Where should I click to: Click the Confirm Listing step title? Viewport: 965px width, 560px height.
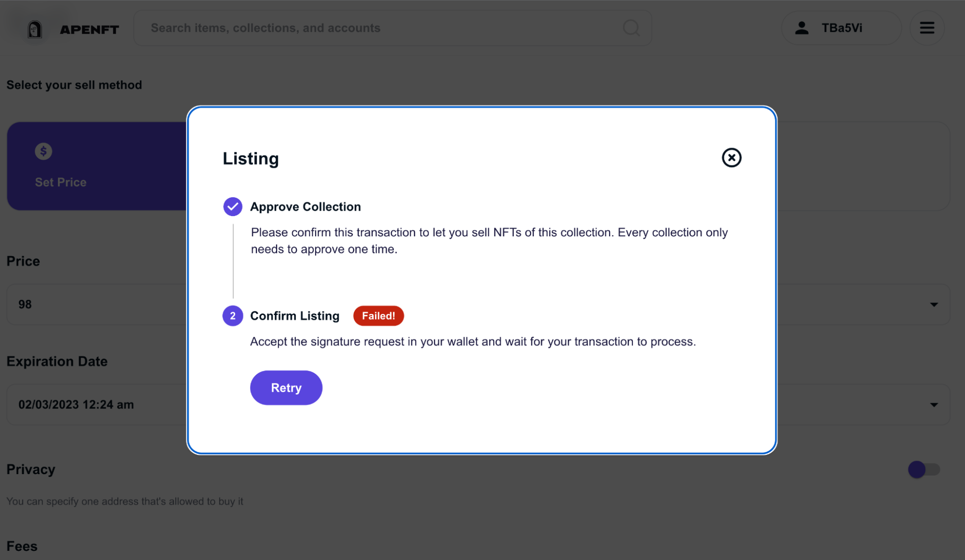[x=294, y=316]
